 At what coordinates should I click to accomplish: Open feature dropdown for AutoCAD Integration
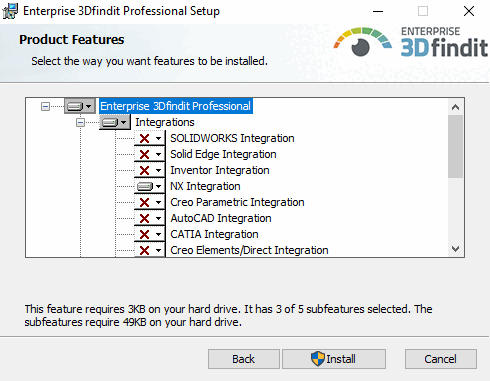(150, 218)
